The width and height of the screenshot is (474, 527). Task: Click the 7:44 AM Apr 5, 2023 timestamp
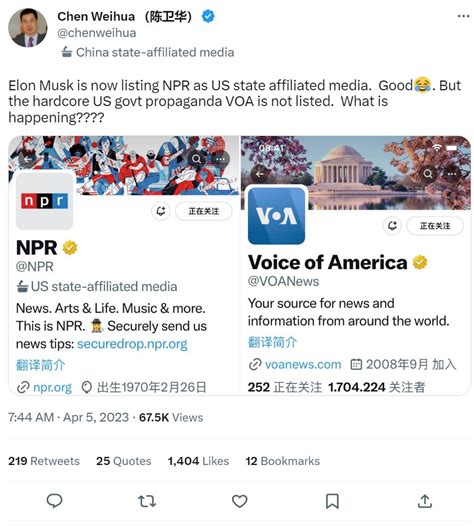coord(69,417)
